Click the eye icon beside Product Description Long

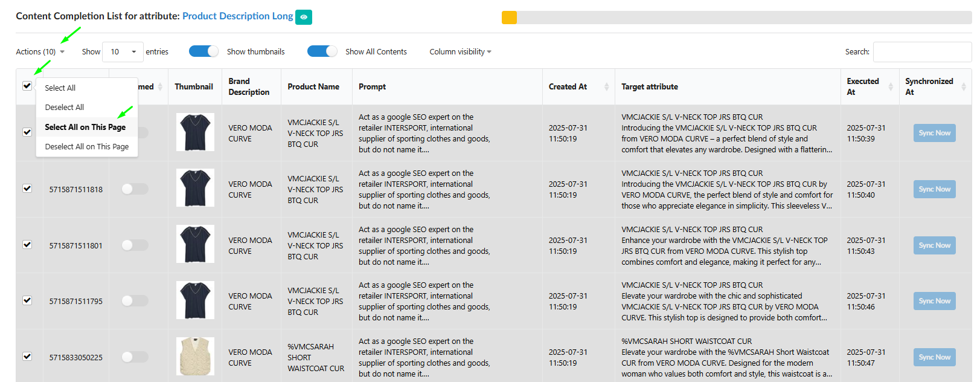coord(304,17)
